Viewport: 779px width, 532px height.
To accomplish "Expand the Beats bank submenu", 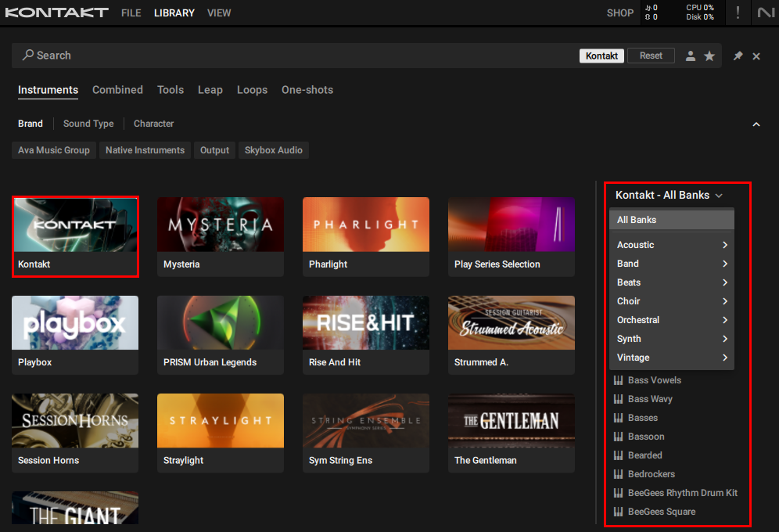I will tap(672, 282).
